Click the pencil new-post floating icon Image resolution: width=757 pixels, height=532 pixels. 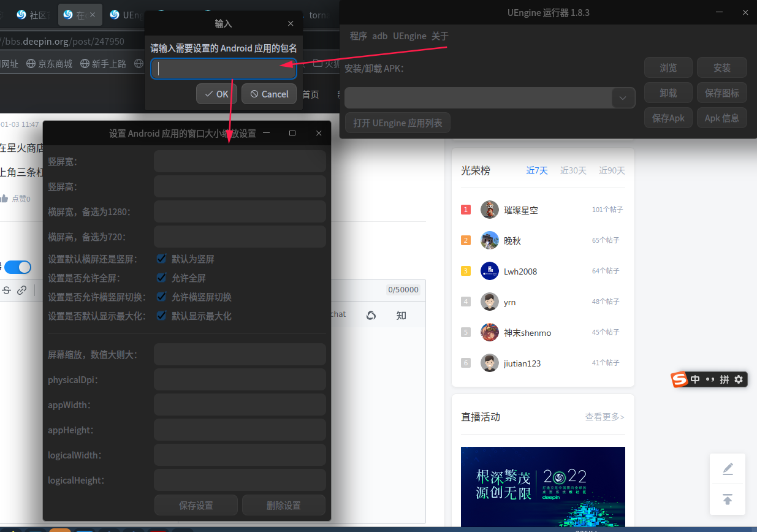coord(728,468)
